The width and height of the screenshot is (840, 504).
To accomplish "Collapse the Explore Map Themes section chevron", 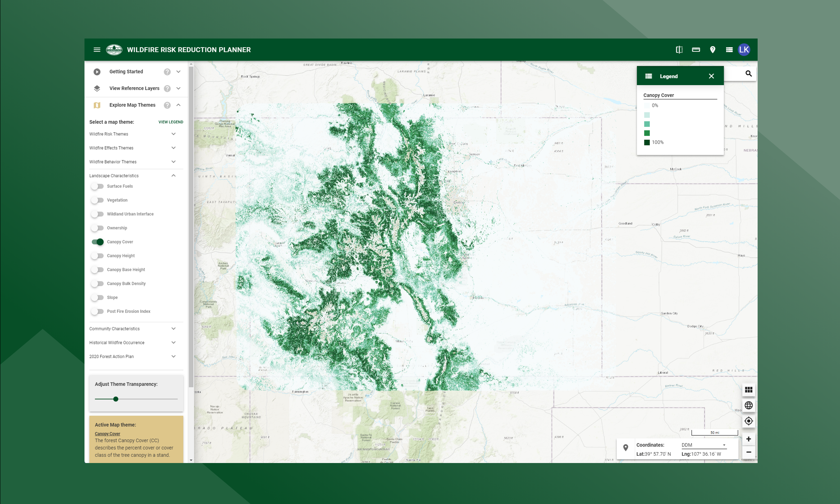I will click(178, 105).
